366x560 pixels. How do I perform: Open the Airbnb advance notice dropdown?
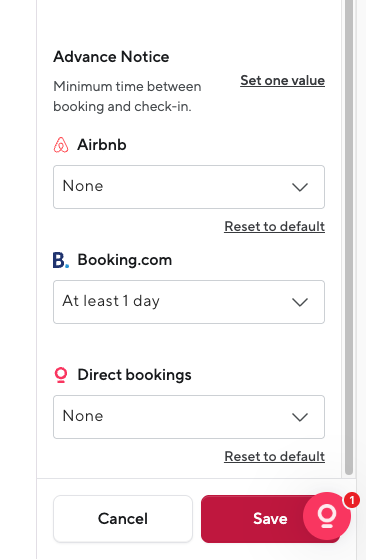(189, 187)
